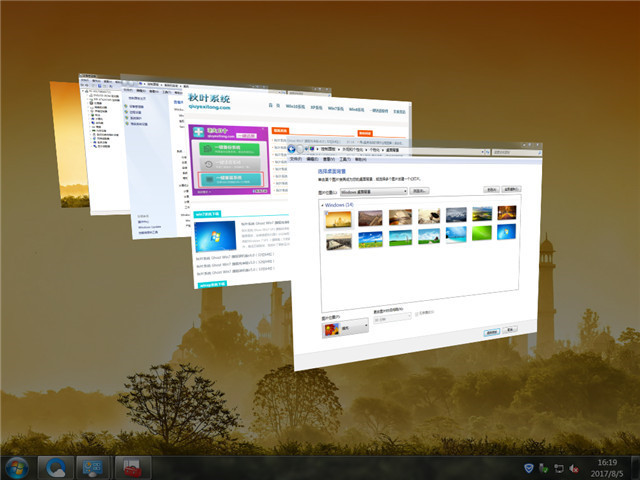This screenshot has height=480, width=640.
Task: Open the Win10系统 nav link on the website
Action: click(x=295, y=107)
